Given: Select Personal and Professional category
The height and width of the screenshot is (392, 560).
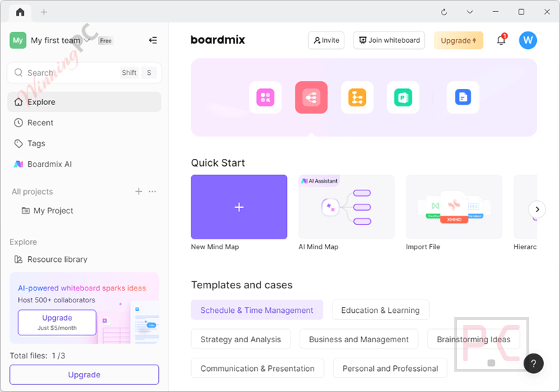Looking at the screenshot, I should 390,368.
